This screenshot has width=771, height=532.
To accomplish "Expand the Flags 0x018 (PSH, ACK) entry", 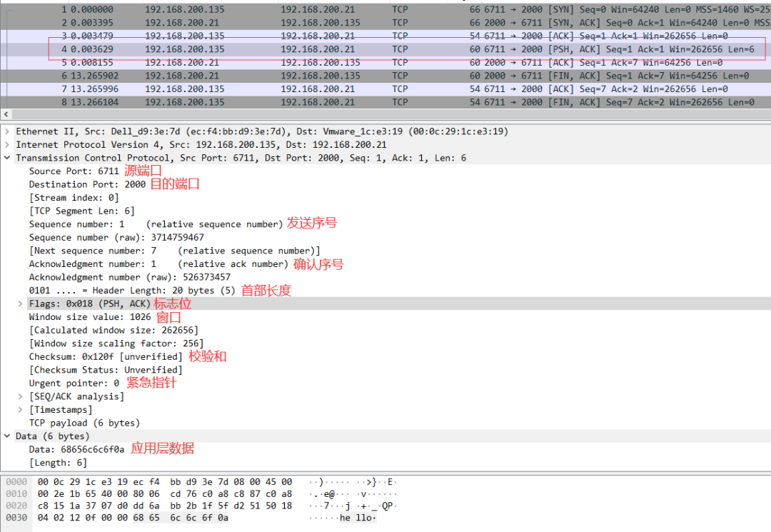I will (x=21, y=304).
